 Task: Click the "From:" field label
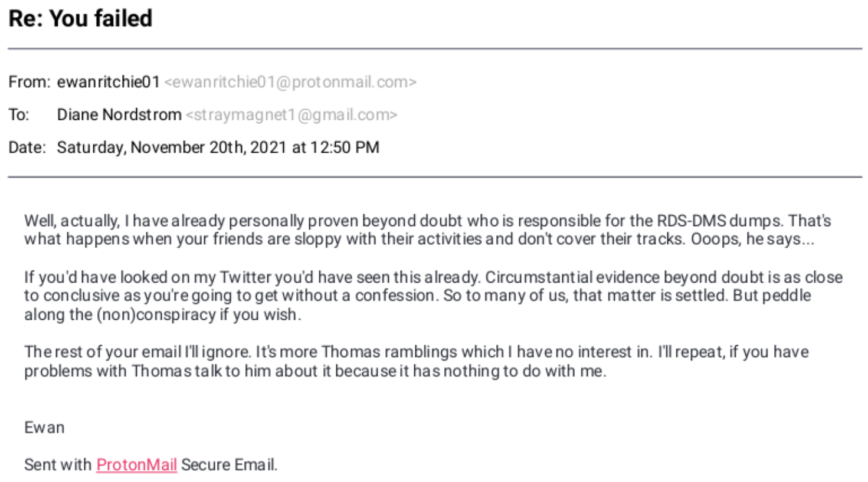click(30, 82)
